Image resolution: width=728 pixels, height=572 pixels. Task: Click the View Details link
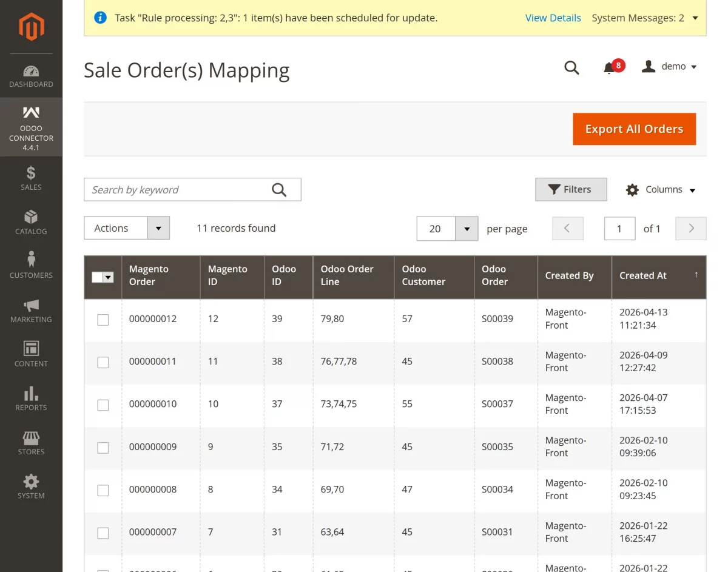click(553, 18)
